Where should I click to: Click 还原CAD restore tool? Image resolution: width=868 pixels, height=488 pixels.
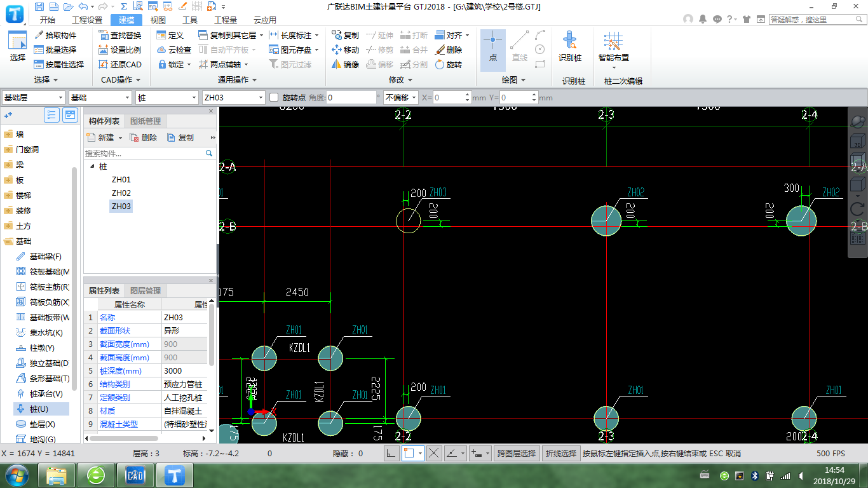120,64
